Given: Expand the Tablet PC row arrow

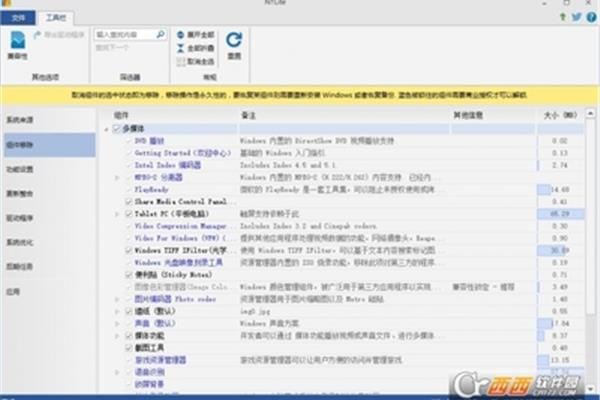Looking at the screenshot, I should [x=117, y=214].
